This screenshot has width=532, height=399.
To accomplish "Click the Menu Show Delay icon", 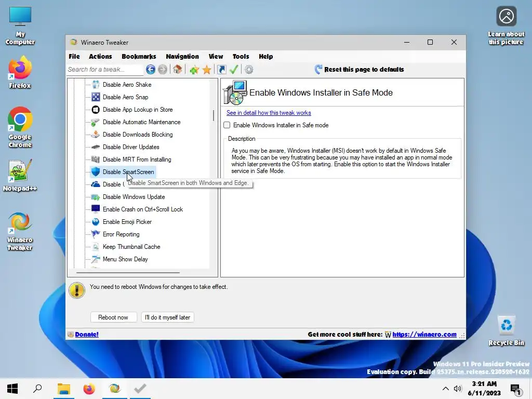I will (x=96, y=259).
